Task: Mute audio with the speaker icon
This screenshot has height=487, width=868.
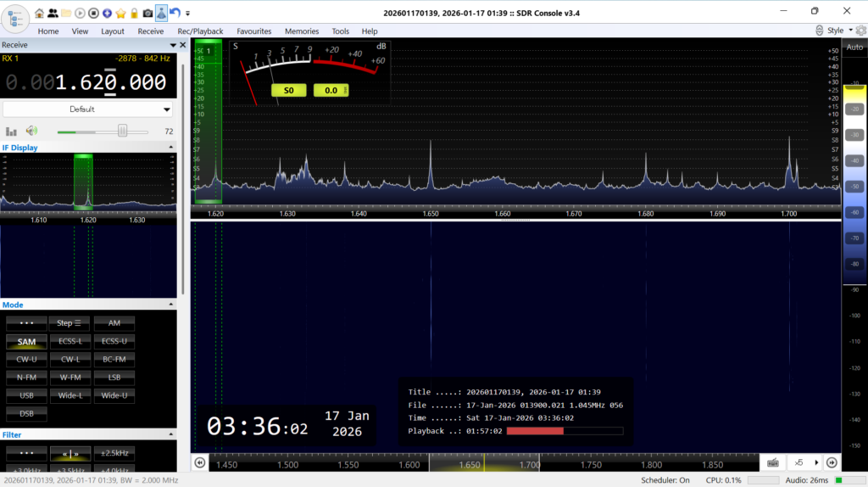Action: [31, 131]
